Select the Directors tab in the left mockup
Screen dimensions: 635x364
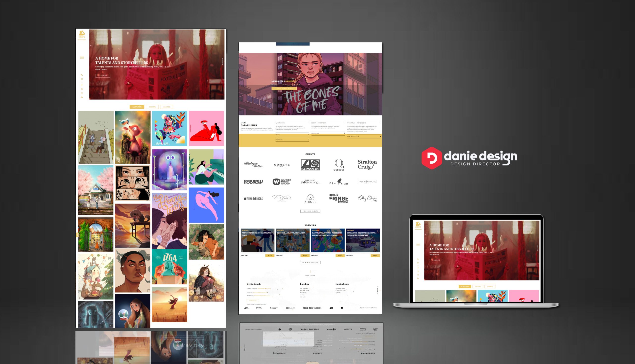tap(152, 107)
